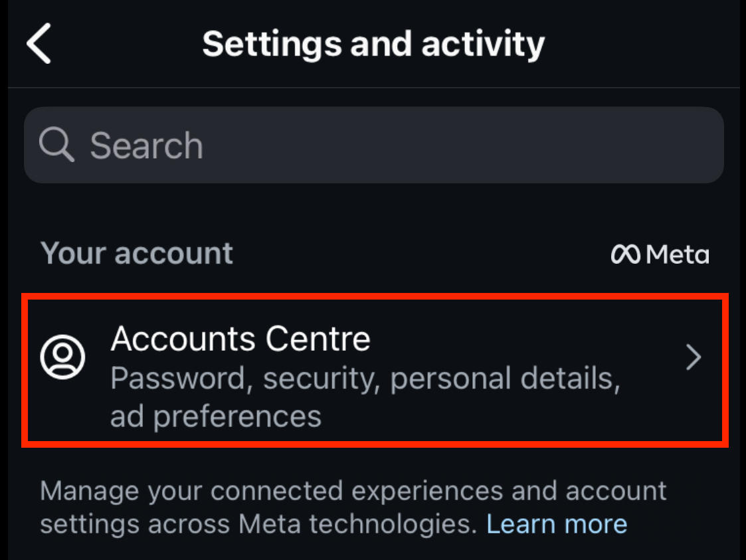
Task: Open the Accounts Centre entry
Action: tap(375, 370)
